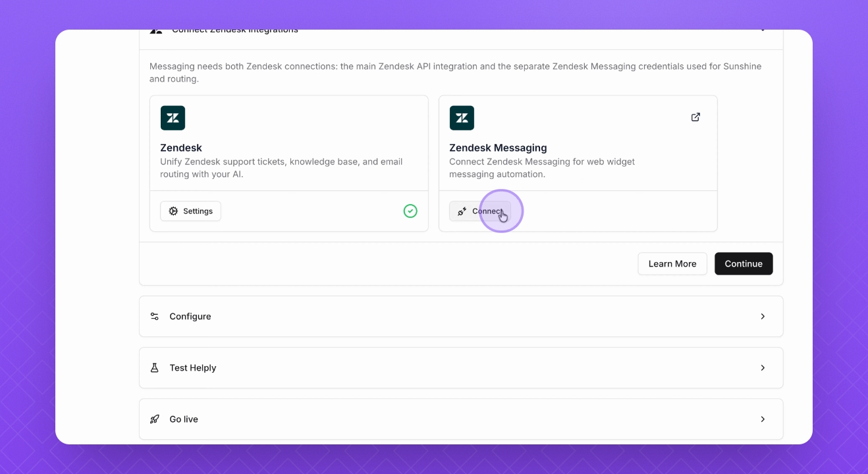Click the Zendesk Messaging card logo

tap(462, 118)
